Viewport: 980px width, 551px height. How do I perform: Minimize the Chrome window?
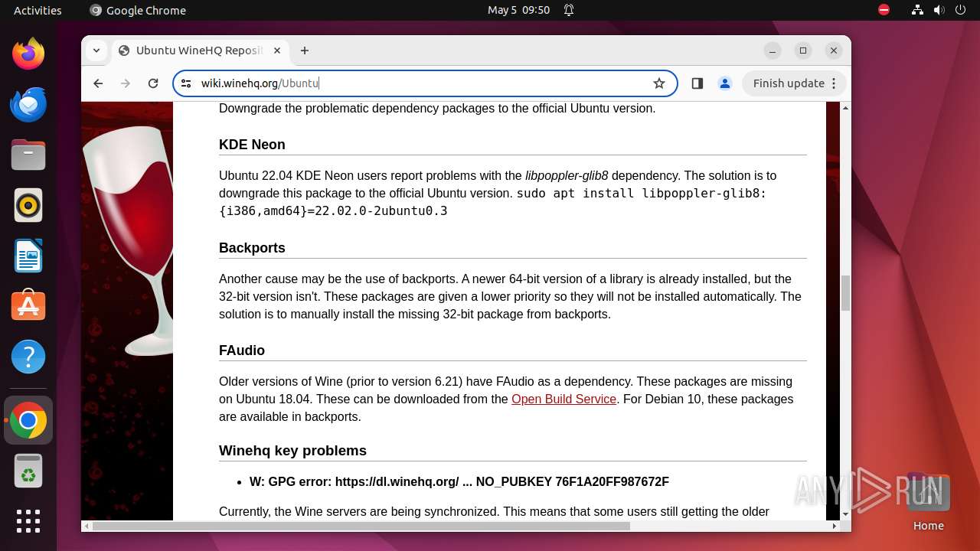(773, 51)
